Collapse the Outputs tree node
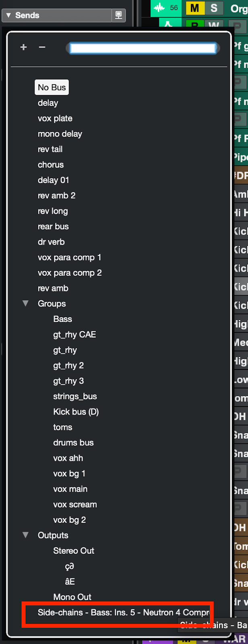The image size is (248, 644). [25, 535]
